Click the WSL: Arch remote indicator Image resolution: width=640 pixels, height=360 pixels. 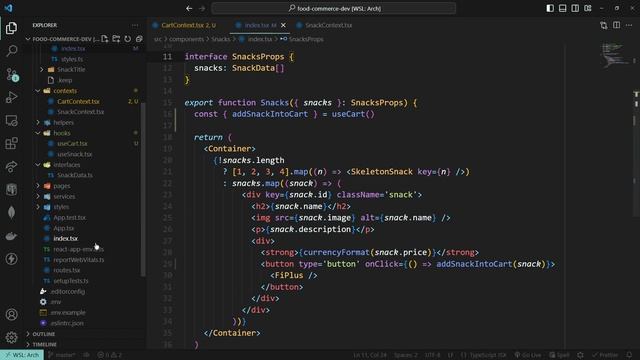[22, 355]
